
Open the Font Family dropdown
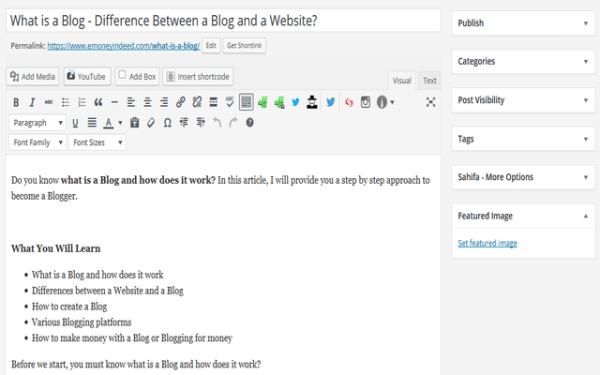pyautogui.click(x=38, y=142)
